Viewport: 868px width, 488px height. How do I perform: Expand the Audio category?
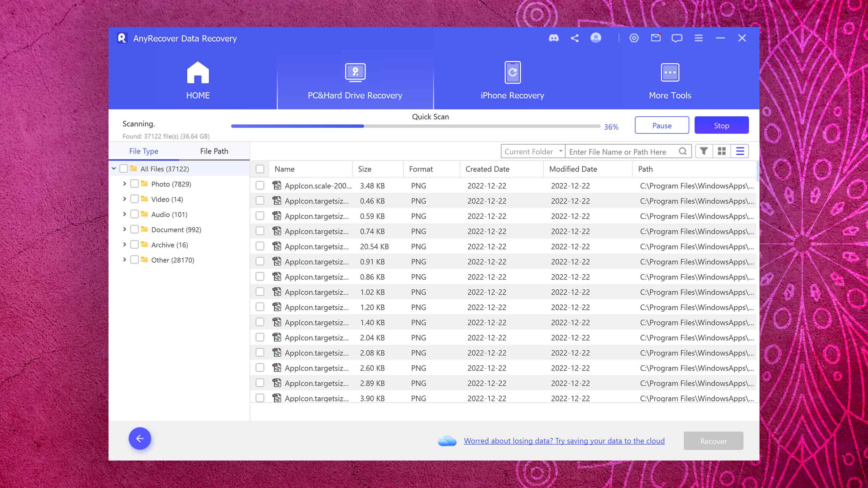click(x=124, y=214)
